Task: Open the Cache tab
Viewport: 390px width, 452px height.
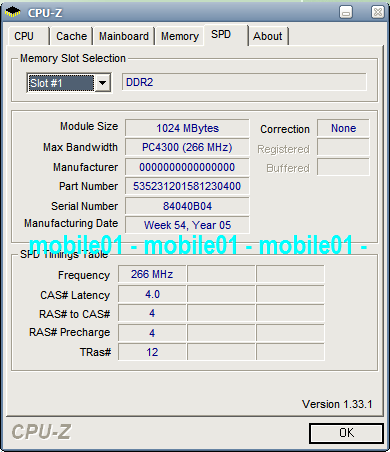Action: [x=71, y=36]
